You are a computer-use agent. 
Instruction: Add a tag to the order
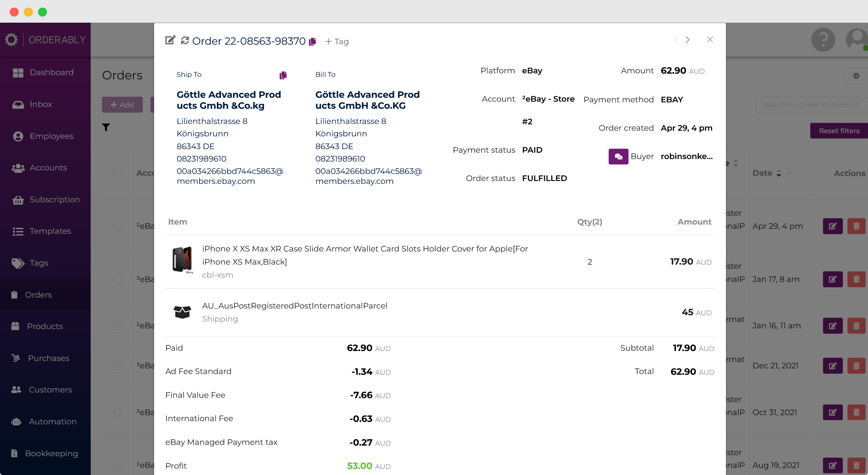337,41
